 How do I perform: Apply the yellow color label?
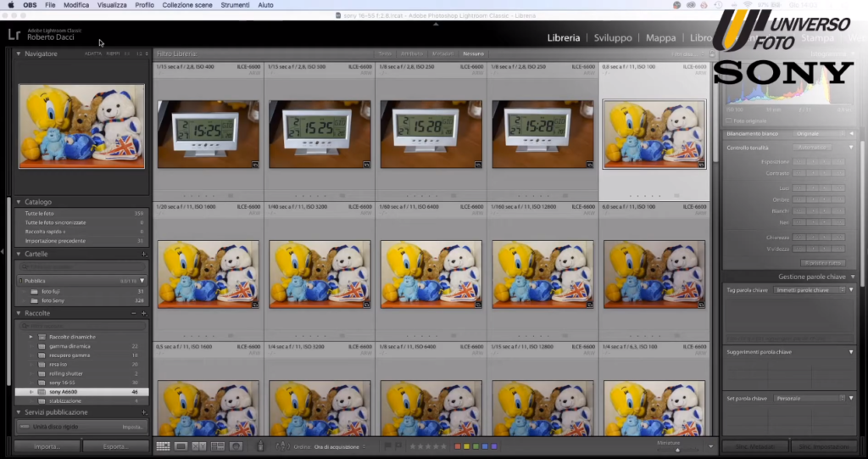466,446
